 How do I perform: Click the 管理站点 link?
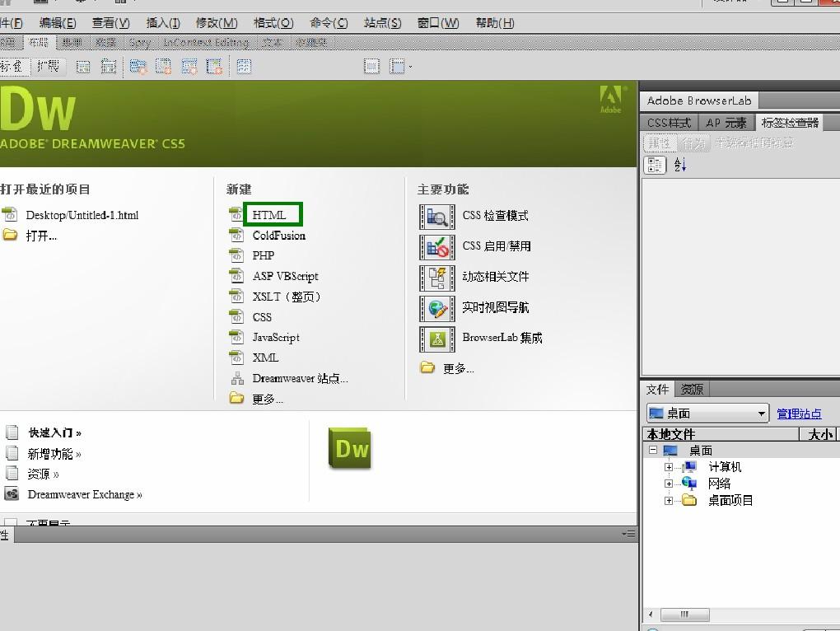(799, 414)
